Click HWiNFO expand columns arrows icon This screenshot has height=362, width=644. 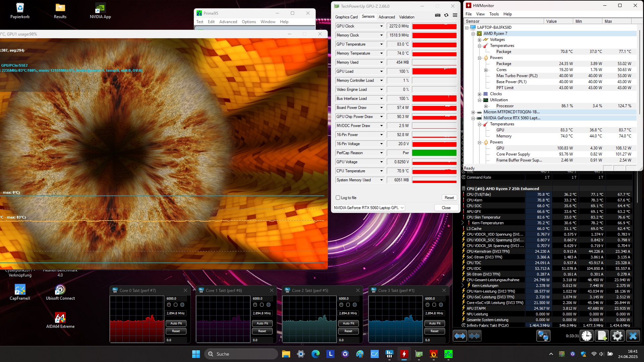(460, 336)
